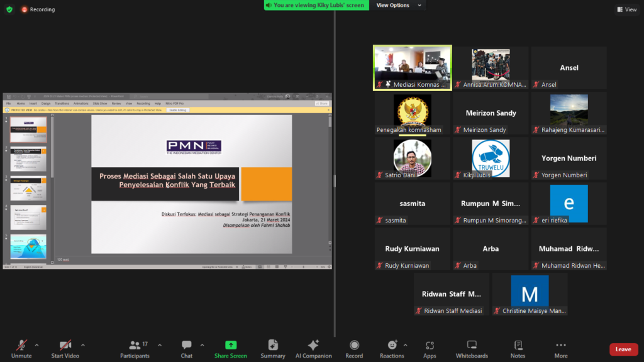Viewport: 644px width, 362px height.
Task: Change layout using the View button
Action: tap(627, 9)
